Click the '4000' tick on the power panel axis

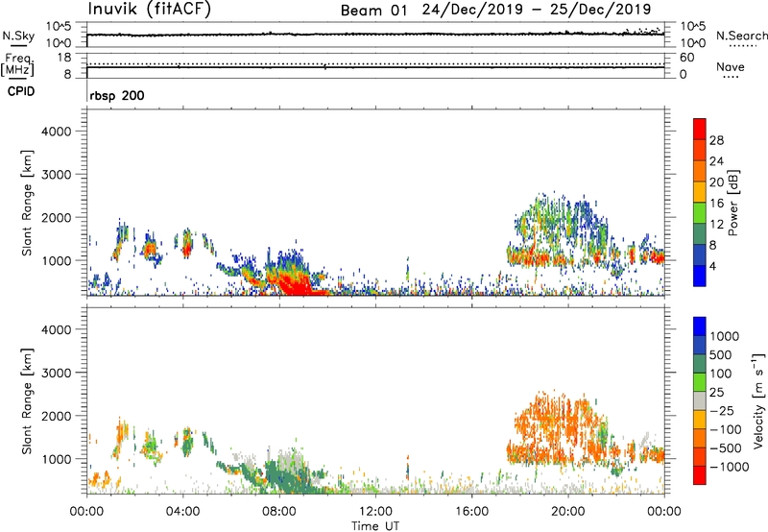pyautogui.click(x=56, y=132)
